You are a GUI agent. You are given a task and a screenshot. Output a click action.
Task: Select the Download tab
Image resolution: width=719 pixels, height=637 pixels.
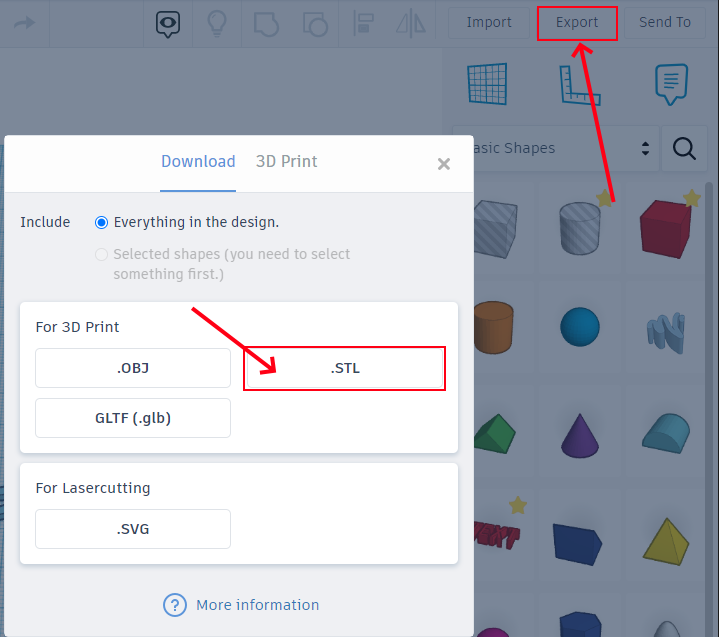[198, 161]
